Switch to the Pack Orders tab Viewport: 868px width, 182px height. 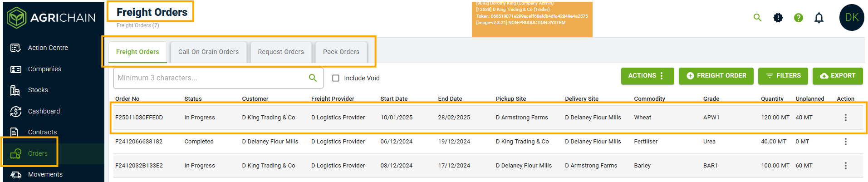341,52
